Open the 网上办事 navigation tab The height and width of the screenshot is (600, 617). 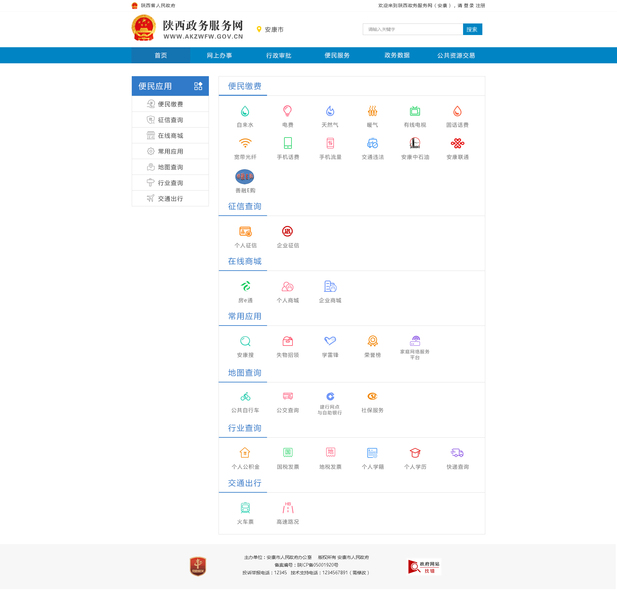219,55
